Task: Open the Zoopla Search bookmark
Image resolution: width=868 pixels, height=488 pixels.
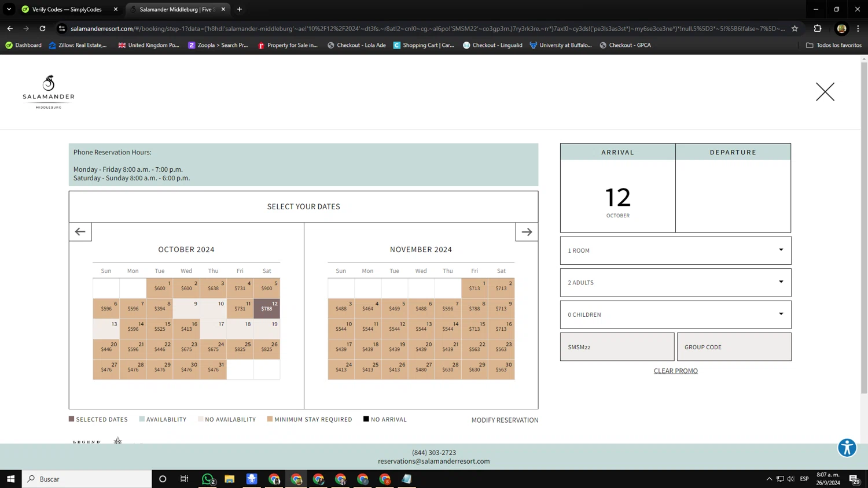Action: click(x=218, y=45)
